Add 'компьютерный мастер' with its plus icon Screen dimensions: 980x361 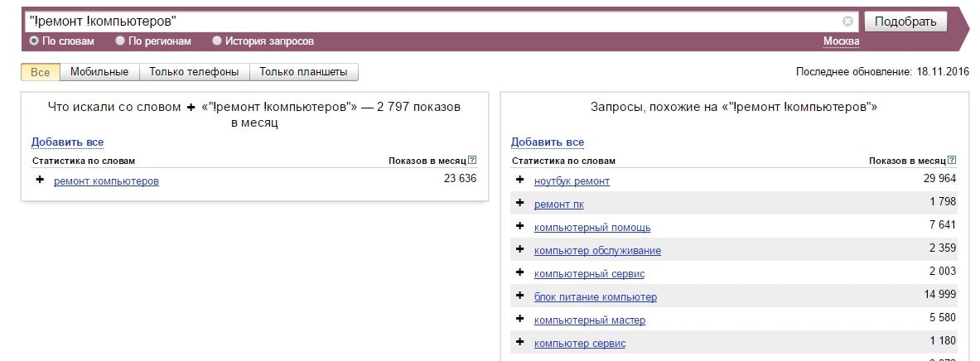click(519, 319)
